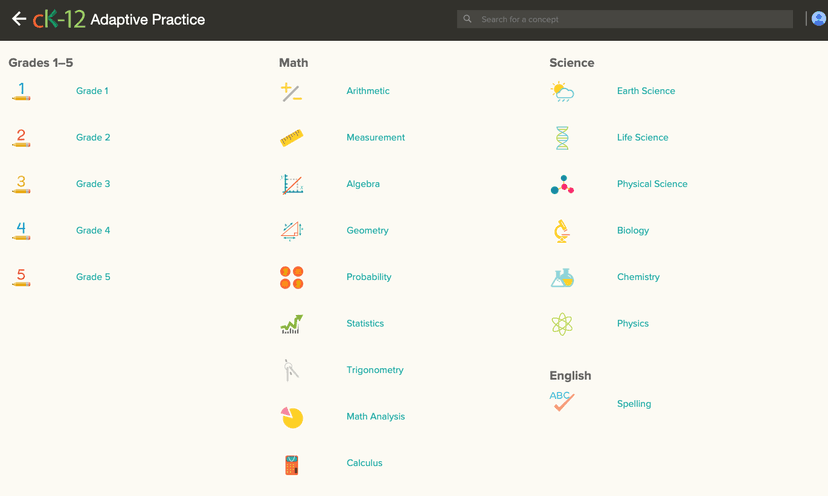Click the back arrow icon
Viewport: 828px width, 496px height.
(19, 19)
